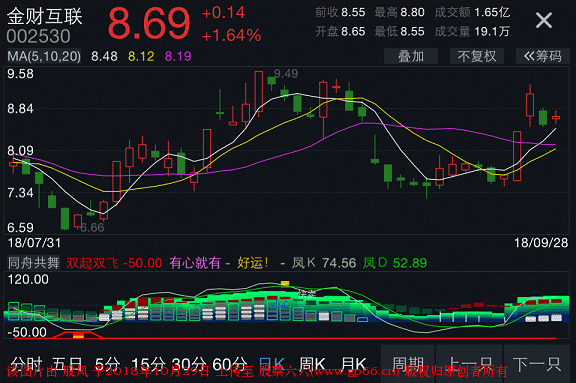The height and width of the screenshot is (383, 576).
Task: Open the 不复权 adjustment dropdown
Action: pyautogui.click(x=476, y=56)
